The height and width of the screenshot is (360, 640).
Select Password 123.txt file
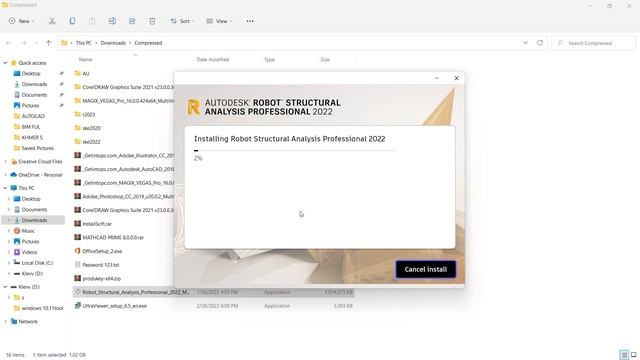[101, 264]
